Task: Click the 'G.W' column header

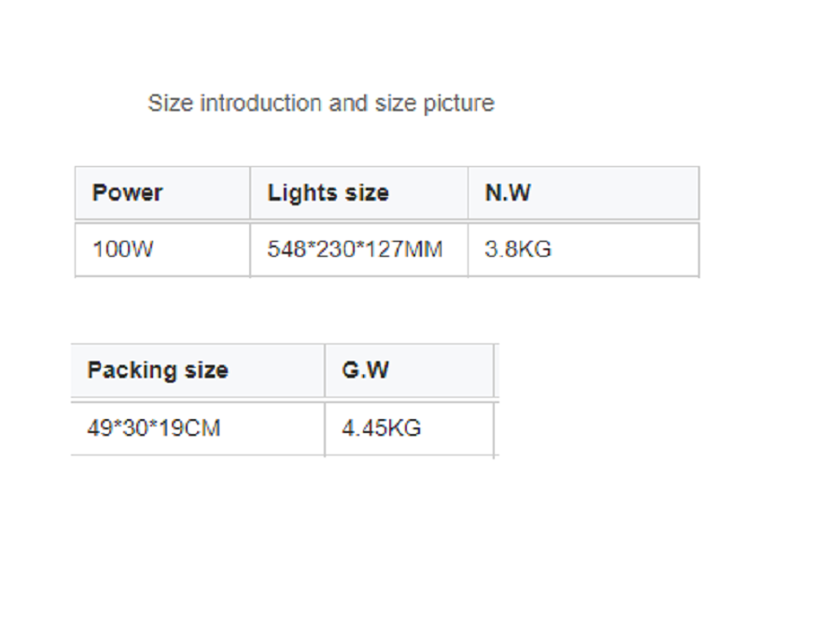Action: (x=365, y=371)
